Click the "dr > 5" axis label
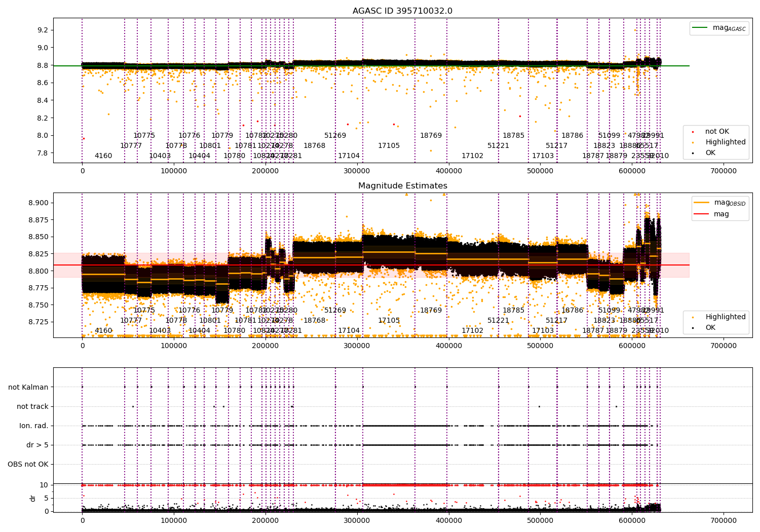Screen dimensions: 760x532 pos(37,445)
